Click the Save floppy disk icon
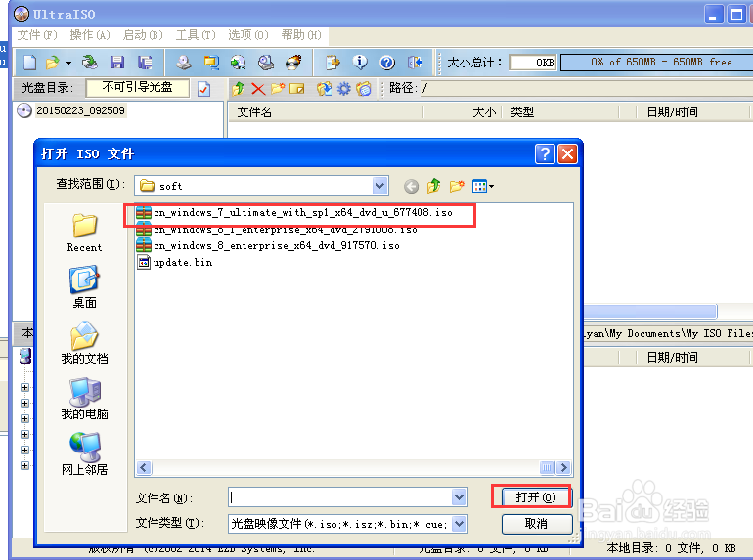This screenshot has width=753, height=560. (117, 63)
